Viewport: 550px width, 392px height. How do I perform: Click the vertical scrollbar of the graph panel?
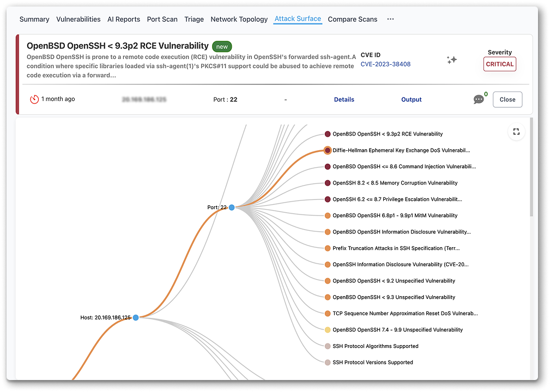(x=531, y=168)
